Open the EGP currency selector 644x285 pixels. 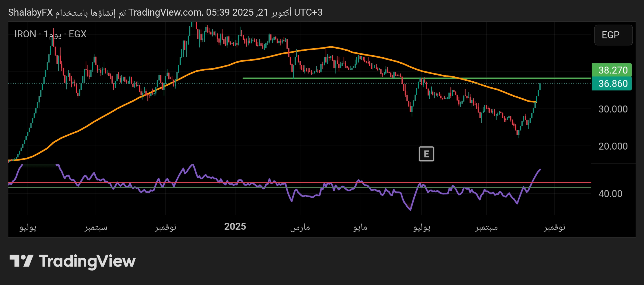click(x=613, y=35)
